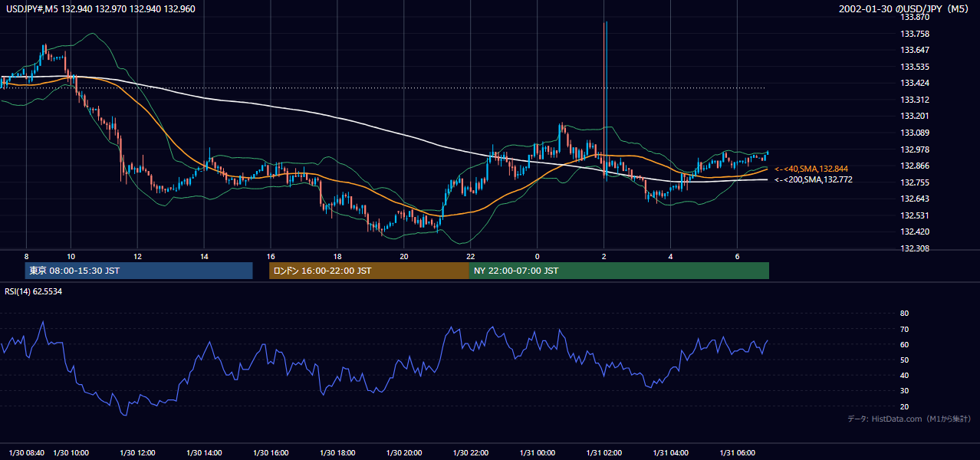Select the <-<40,SMA,132.844 orange label
Image resolution: width=980 pixels, height=460 pixels.
[x=811, y=169]
